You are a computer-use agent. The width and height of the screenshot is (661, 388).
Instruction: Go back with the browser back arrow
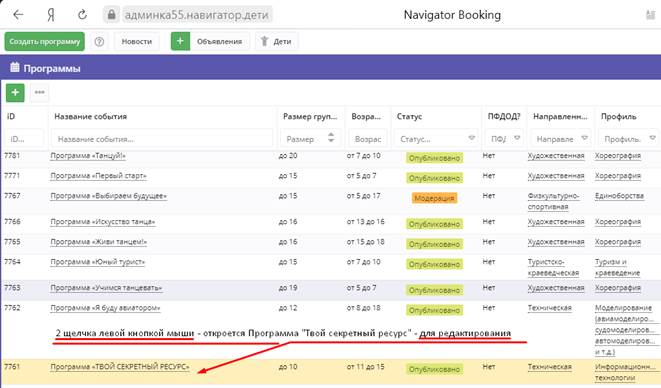click(x=18, y=15)
